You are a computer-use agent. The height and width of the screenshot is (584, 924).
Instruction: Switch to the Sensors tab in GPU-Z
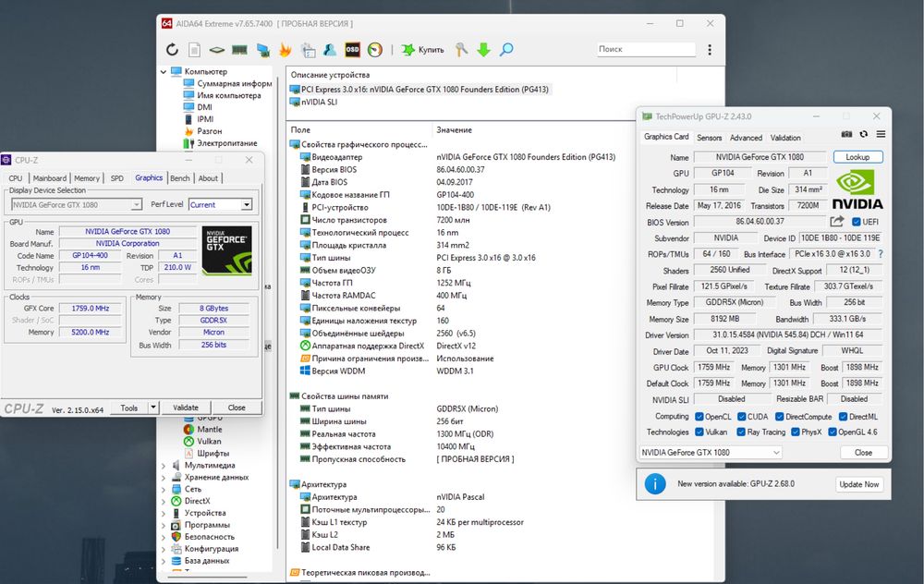pos(709,138)
